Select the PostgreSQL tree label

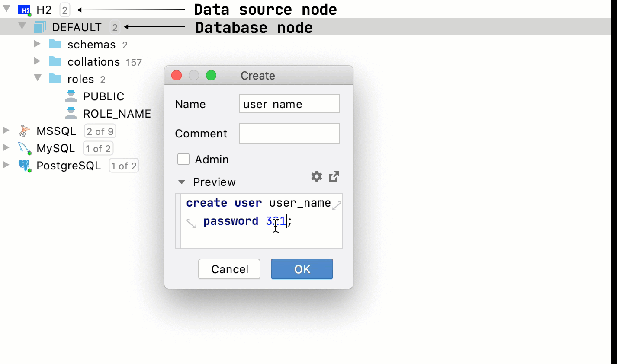tap(68, 166)
